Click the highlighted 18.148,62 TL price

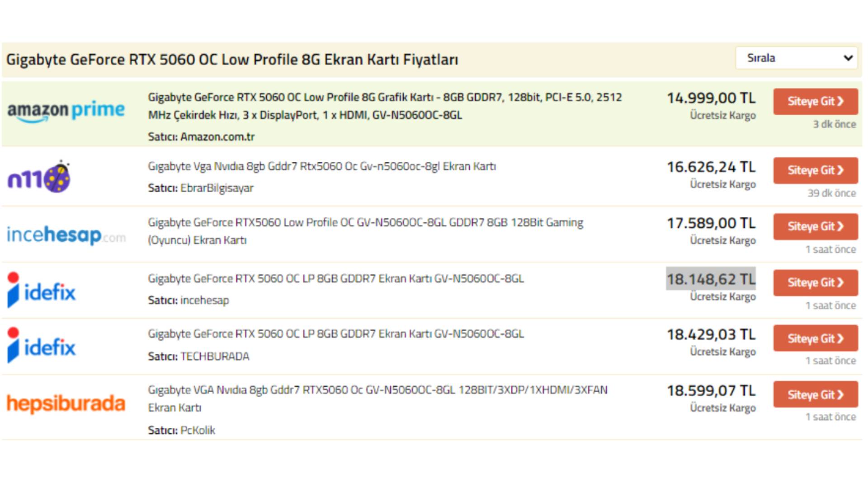click(711, 279)
